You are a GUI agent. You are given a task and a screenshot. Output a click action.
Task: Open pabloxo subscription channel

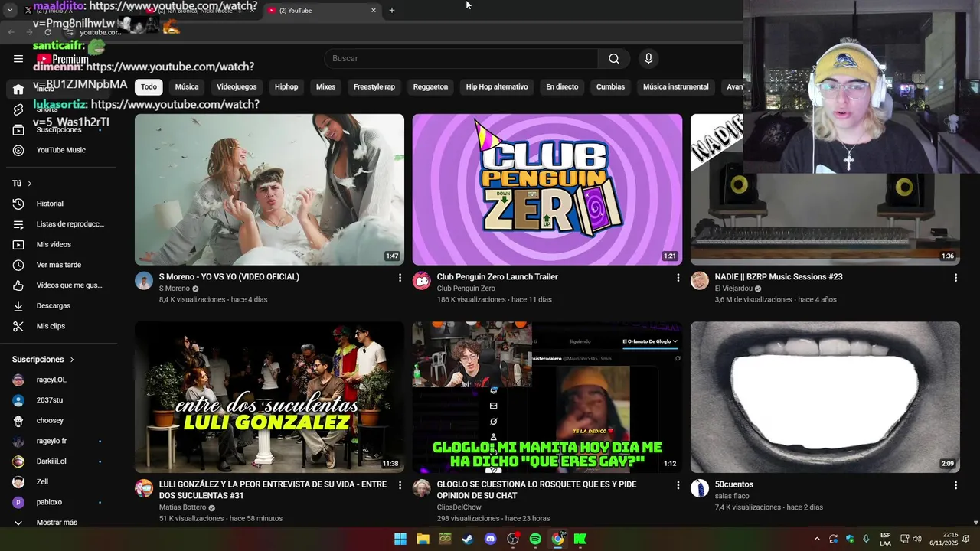51,503
